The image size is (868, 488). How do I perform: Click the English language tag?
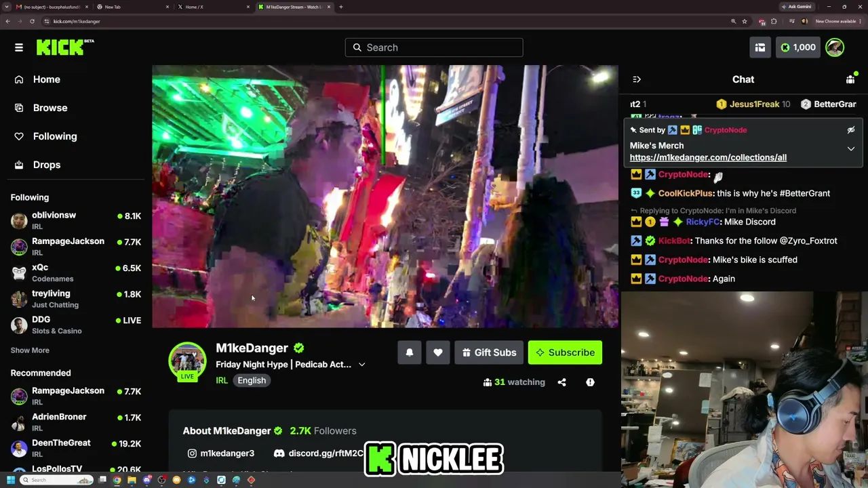pos(252,380)
